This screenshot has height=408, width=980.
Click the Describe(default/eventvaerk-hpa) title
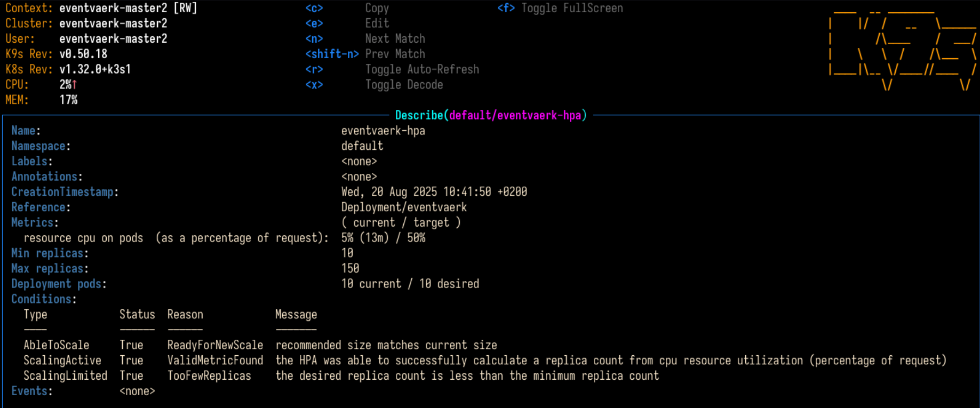[490, 115]
